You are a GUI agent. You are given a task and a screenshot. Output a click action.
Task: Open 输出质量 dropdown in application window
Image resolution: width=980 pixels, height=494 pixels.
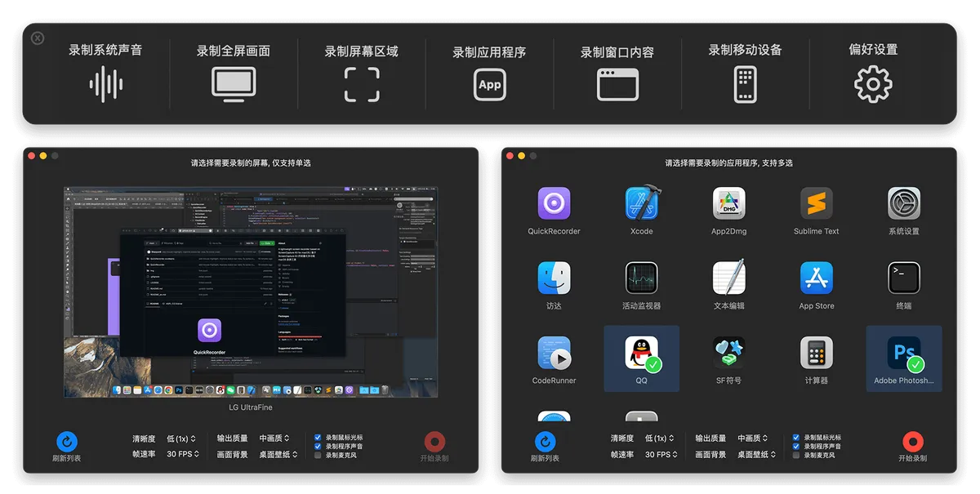tap(754, 438)
